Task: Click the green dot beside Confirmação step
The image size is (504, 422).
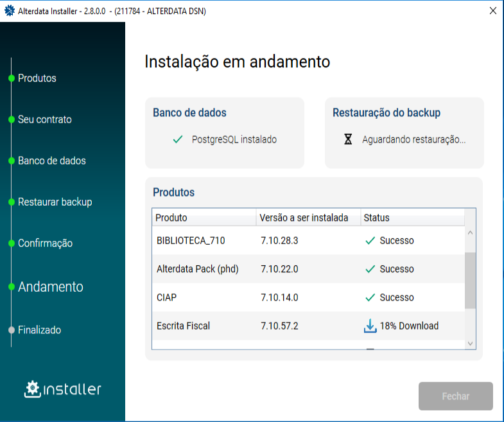Action: click(x=12, y=243)
